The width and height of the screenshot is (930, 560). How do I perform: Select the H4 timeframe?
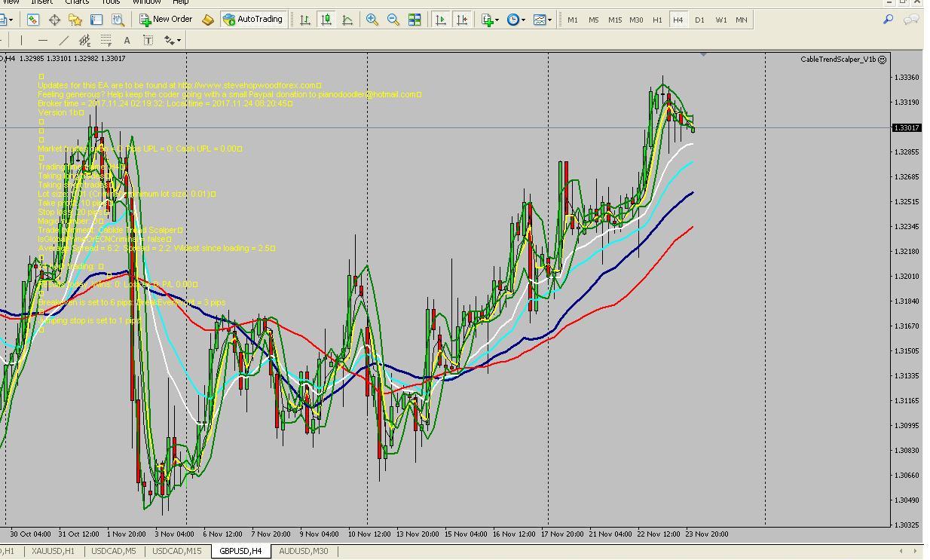pos(678,20)
